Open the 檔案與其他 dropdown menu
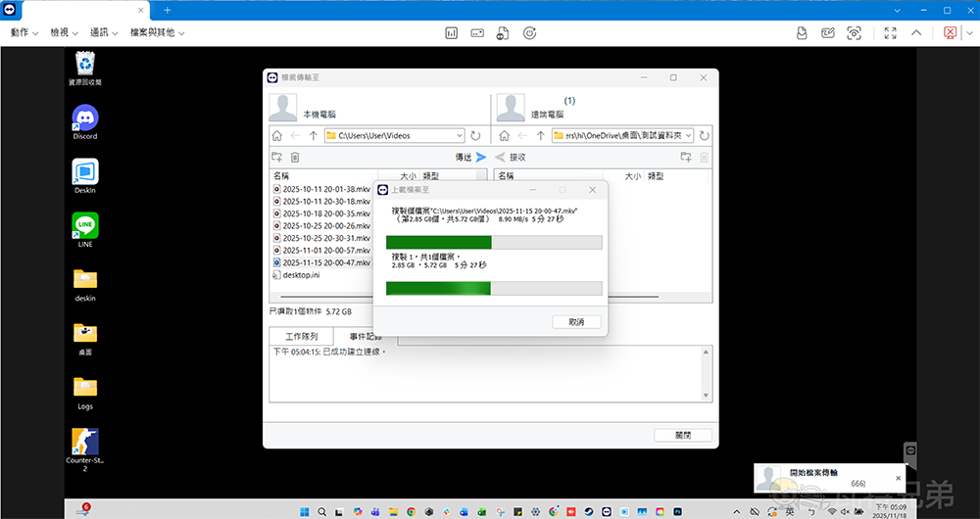The height and width of the screenshot is (519, 980). [157, 32]
